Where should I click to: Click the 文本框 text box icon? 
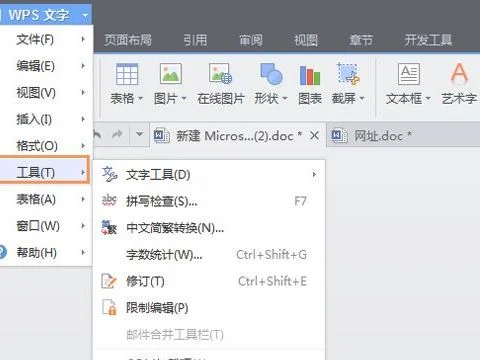[409, 74]
